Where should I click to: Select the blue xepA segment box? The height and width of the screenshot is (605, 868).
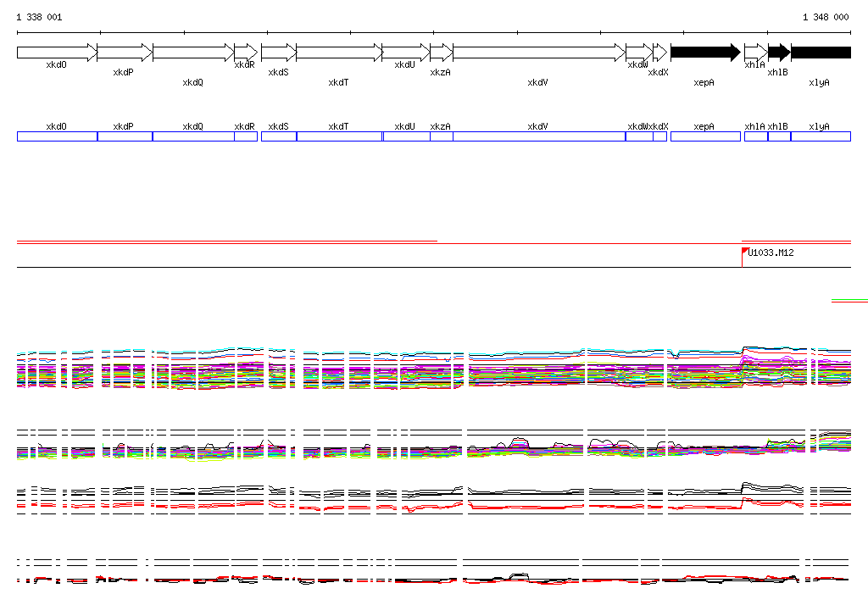tap(705, 136)
